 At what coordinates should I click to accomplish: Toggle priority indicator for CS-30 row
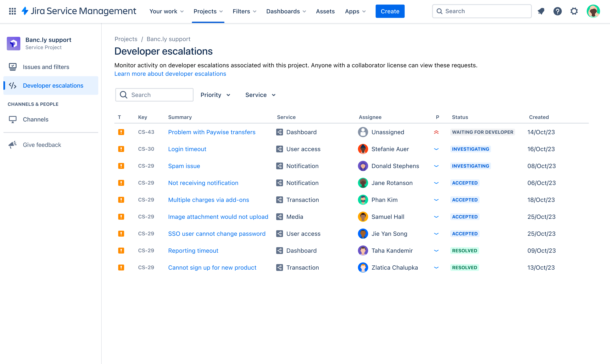coord(436,149)
